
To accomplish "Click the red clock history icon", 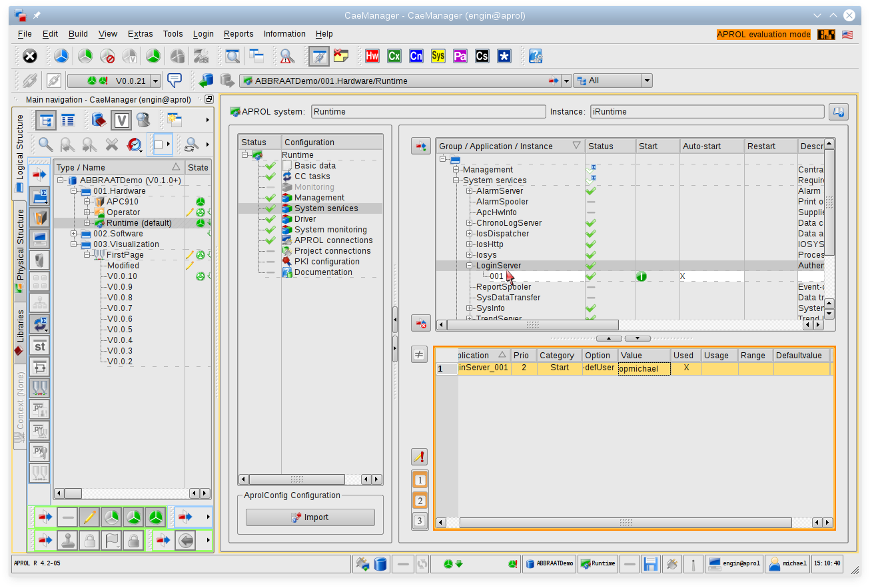I will [135, 144].
